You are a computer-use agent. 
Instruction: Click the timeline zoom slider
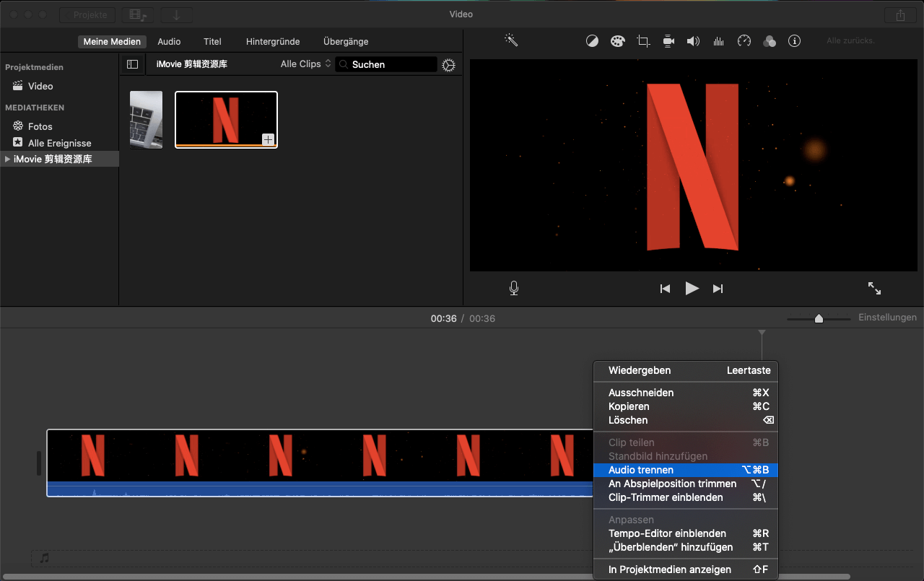(819, 318)
